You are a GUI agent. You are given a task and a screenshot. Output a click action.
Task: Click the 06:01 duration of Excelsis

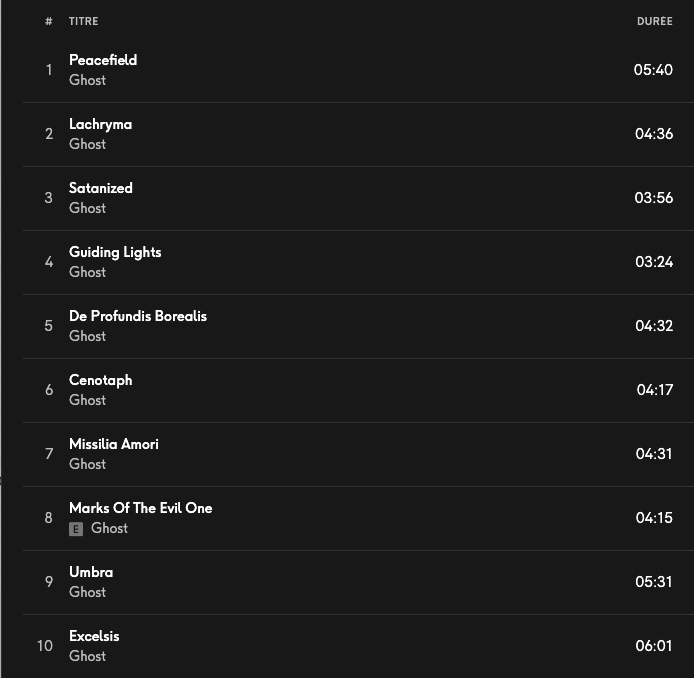[x=654, y=646]
